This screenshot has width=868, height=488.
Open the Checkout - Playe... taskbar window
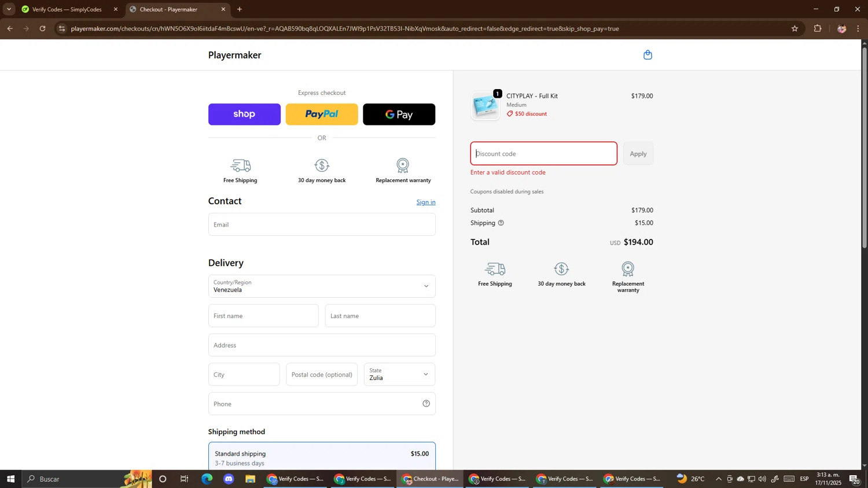click(430, 479)
